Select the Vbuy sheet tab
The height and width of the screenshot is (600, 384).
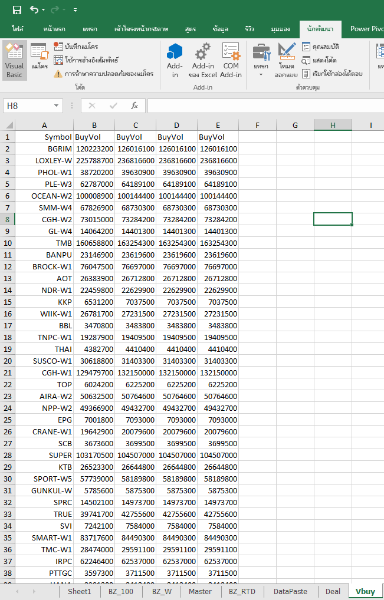tap(365, 591)
